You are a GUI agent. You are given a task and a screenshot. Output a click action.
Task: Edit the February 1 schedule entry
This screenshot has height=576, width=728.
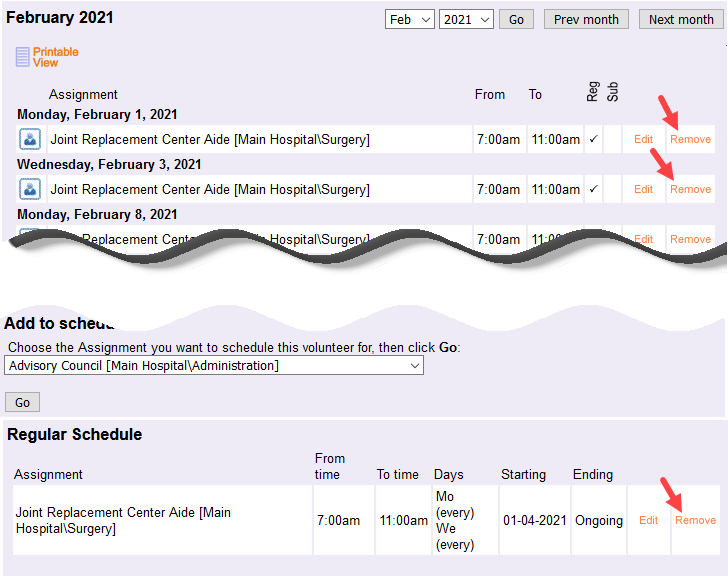644,139
